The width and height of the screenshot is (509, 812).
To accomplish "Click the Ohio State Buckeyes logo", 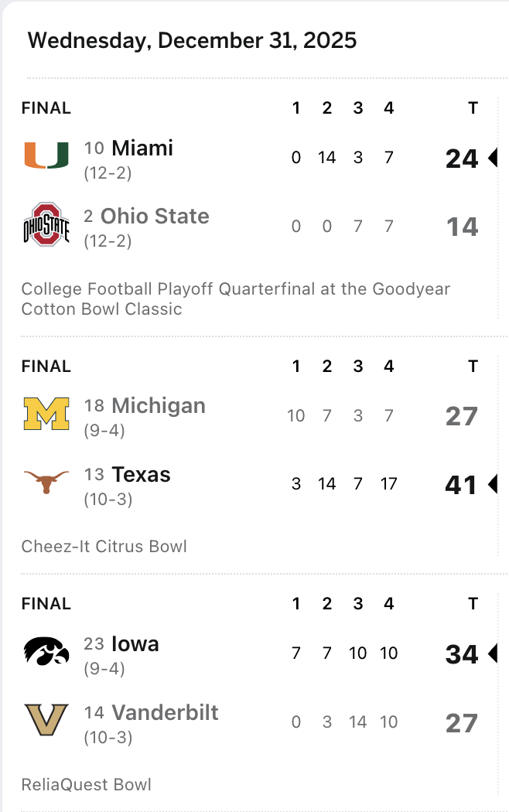I will coord(46,224).
